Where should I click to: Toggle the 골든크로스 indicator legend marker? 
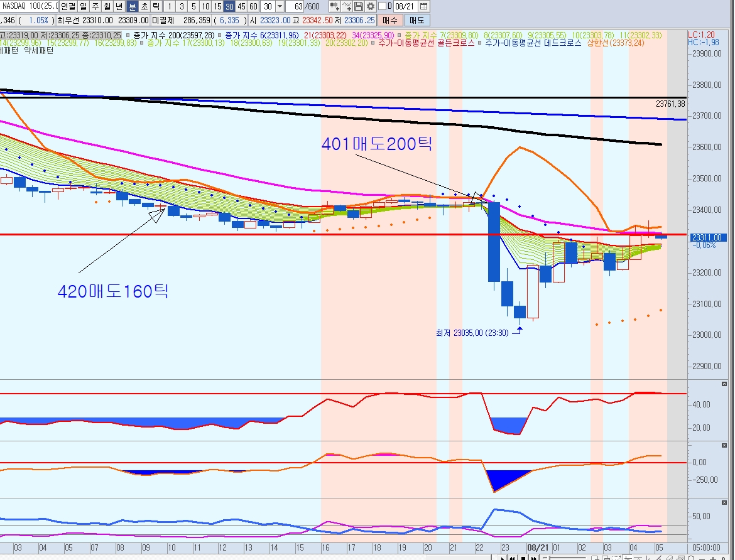[374, 43]
